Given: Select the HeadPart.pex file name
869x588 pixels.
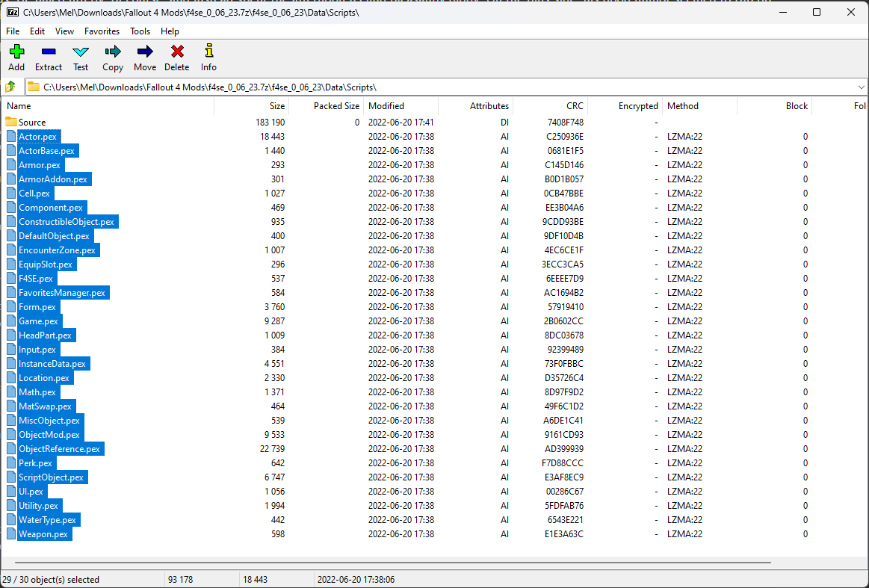Looking at the screenshot, I should tap(45, 335).
